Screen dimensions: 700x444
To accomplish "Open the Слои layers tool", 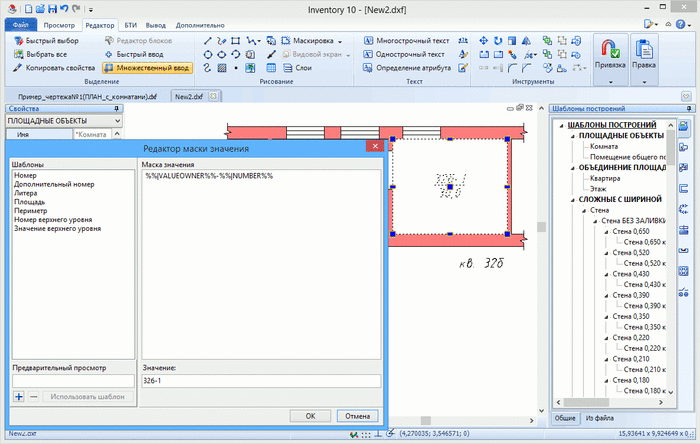I will click(295, 68).
